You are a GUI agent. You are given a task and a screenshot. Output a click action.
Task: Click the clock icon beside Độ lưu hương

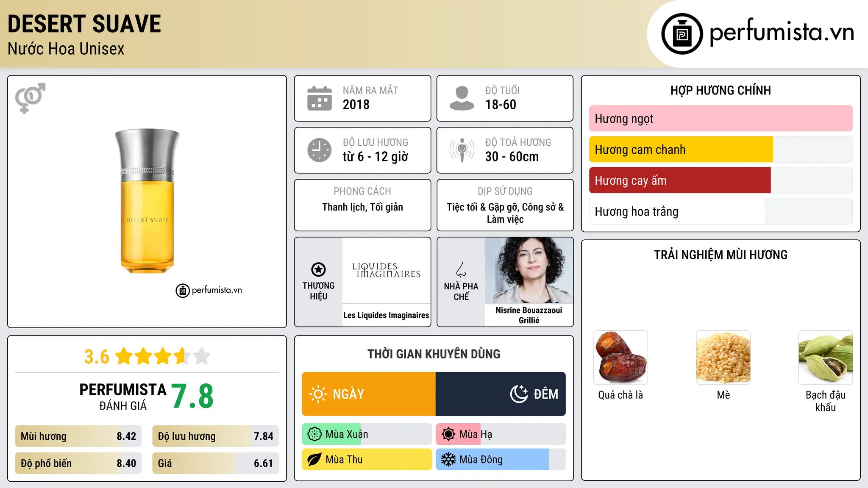tap(320, 150)
